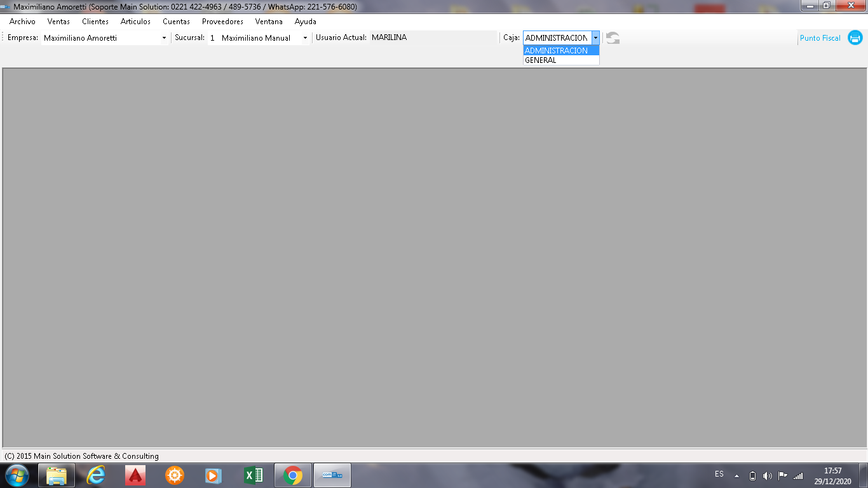Open the Articulos menu
Viewport: 868px width, 488px height.
click(x=135, y=22)
